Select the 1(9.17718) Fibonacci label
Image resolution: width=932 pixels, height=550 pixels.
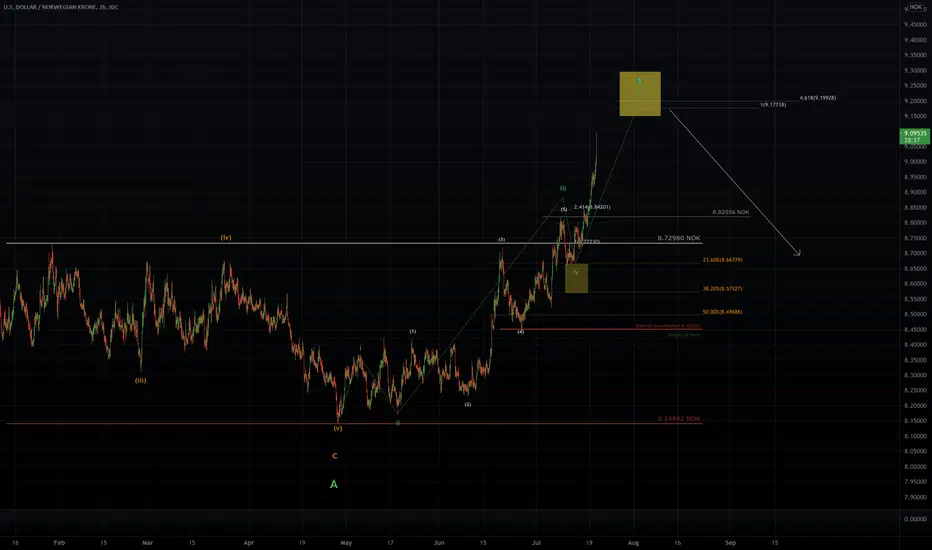pyautogui.click(x=773, y=105)
